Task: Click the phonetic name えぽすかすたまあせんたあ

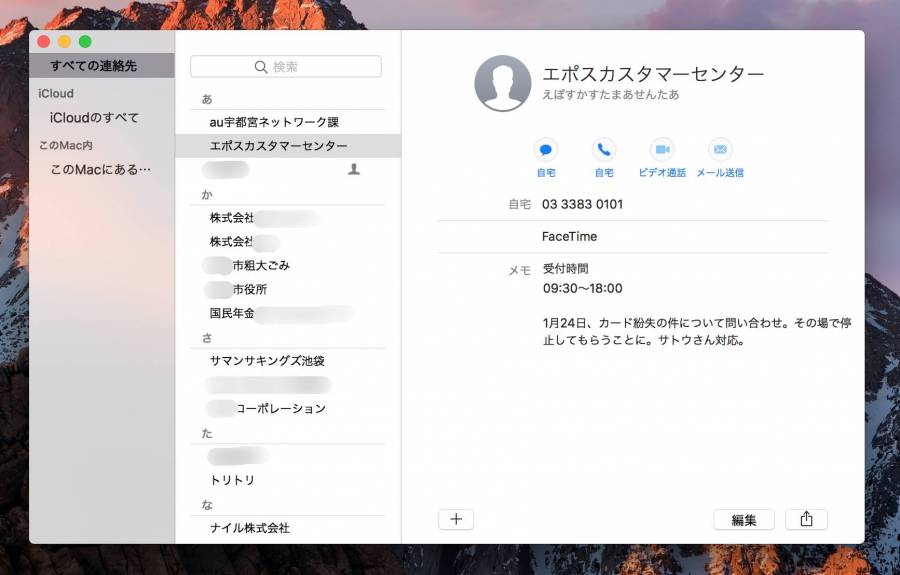Action: coord(611,95)
